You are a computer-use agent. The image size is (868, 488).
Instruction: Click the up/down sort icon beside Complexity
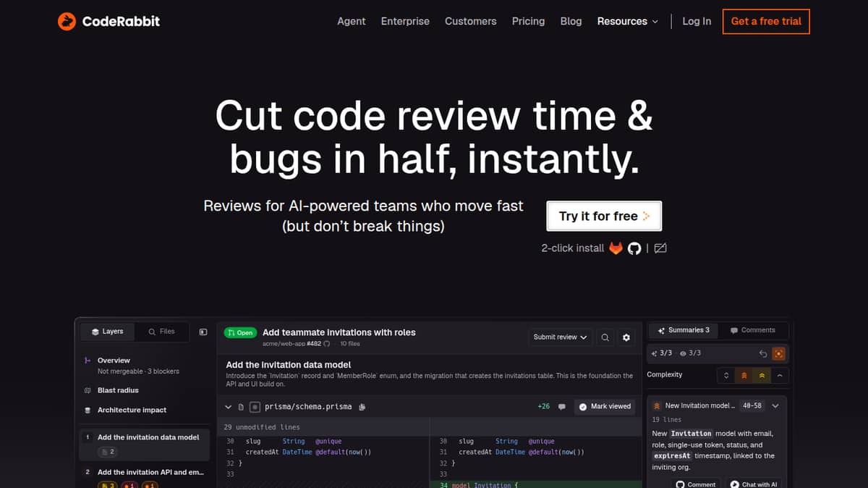coord(726,375)
